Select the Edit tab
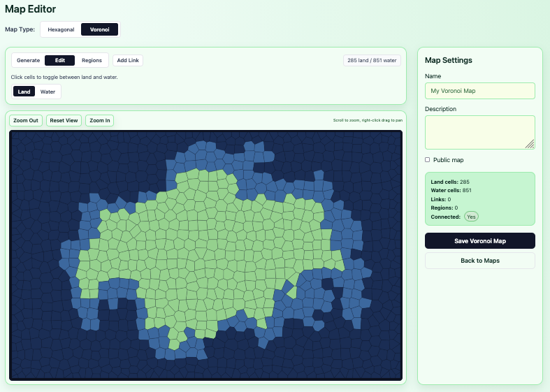550x392 pixels. (59, 60)
